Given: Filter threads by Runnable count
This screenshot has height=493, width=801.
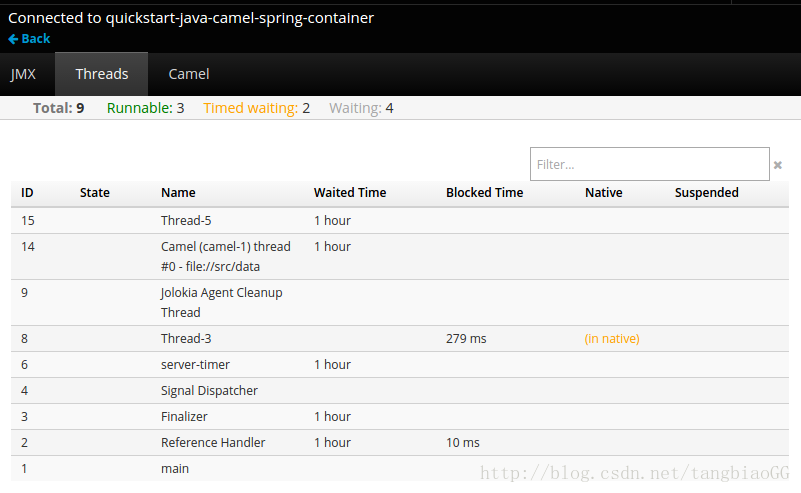Looking at the screenshot, I should pyautogui.click(x=146, y=108).
